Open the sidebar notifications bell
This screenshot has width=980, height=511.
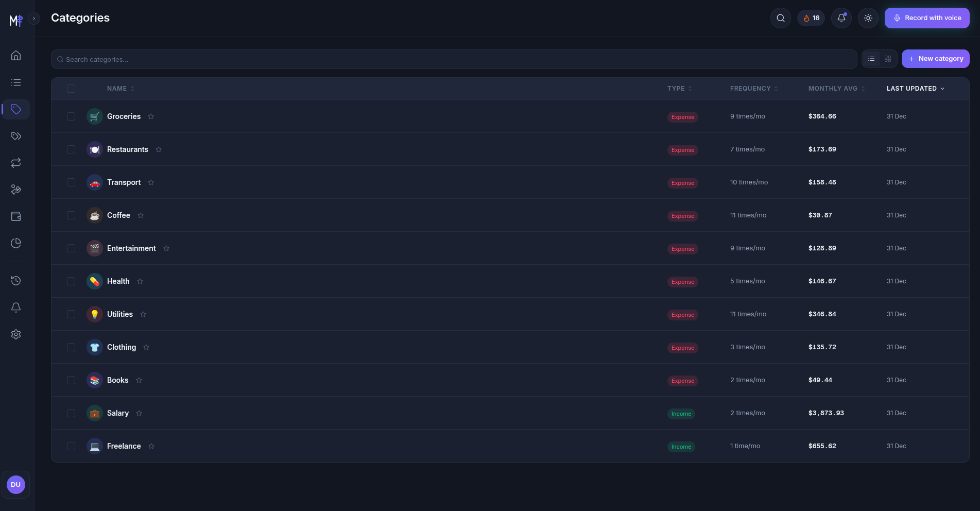click(x=16, y=308)
